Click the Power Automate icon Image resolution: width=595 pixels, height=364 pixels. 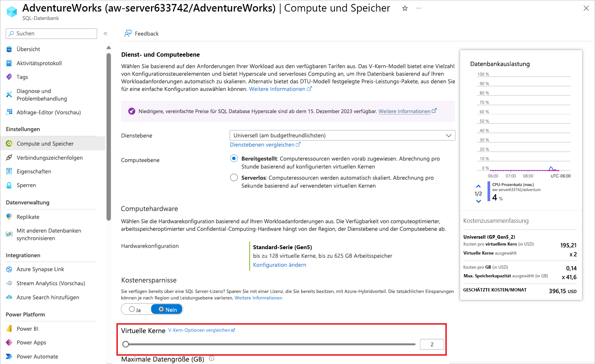point(9,356)
